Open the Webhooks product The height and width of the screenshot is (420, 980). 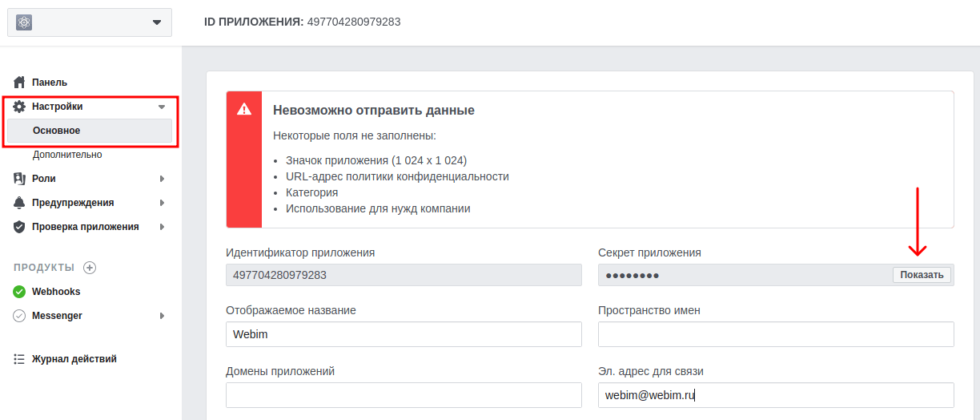(x=56, y=292)
